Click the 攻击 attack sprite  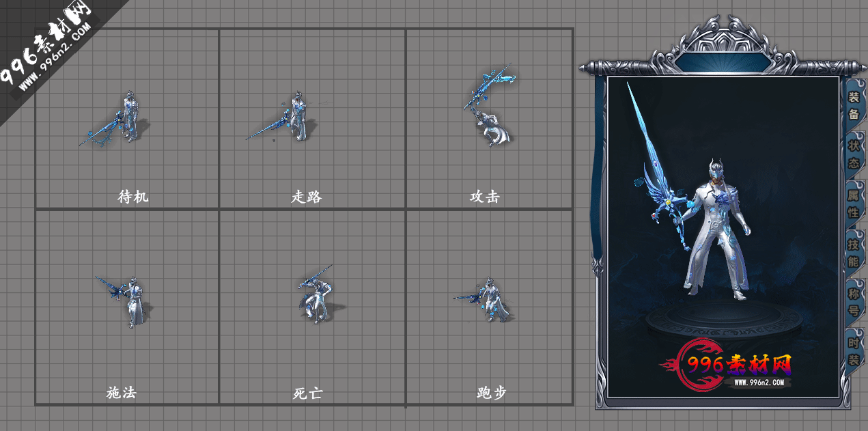[x=490, y=106]
